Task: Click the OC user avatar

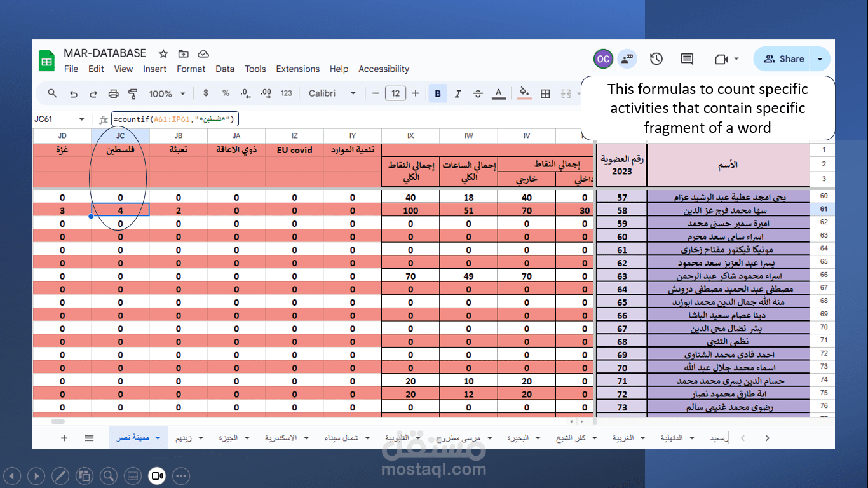Action: click(x=603, y=59)
